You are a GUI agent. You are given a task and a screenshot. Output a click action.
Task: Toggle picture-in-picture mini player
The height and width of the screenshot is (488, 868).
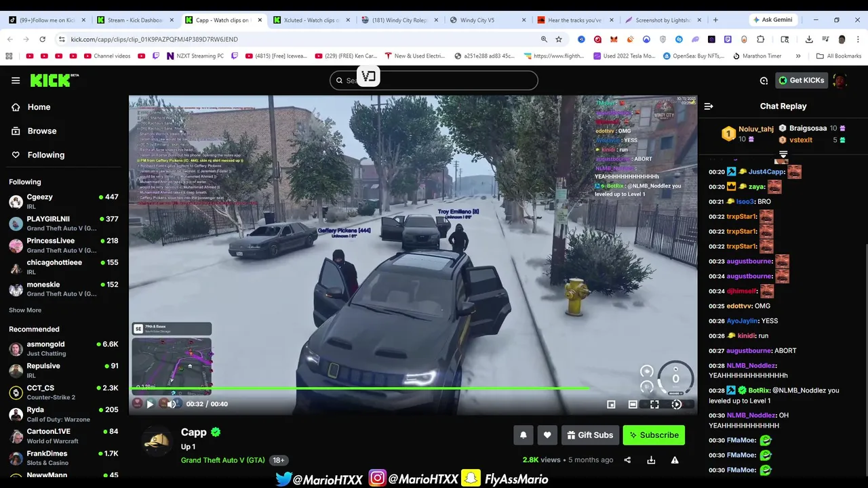tap(611, 405)
